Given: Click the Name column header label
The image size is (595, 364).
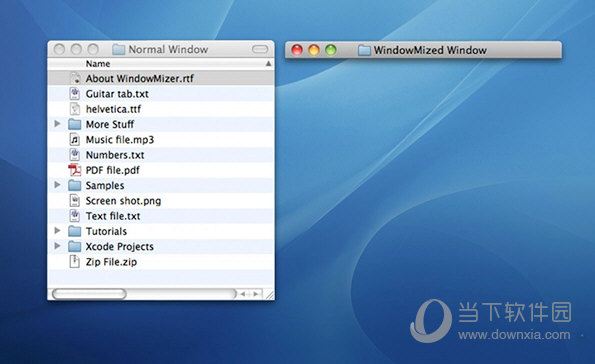Looking at the screenshot, I should 98,64.
